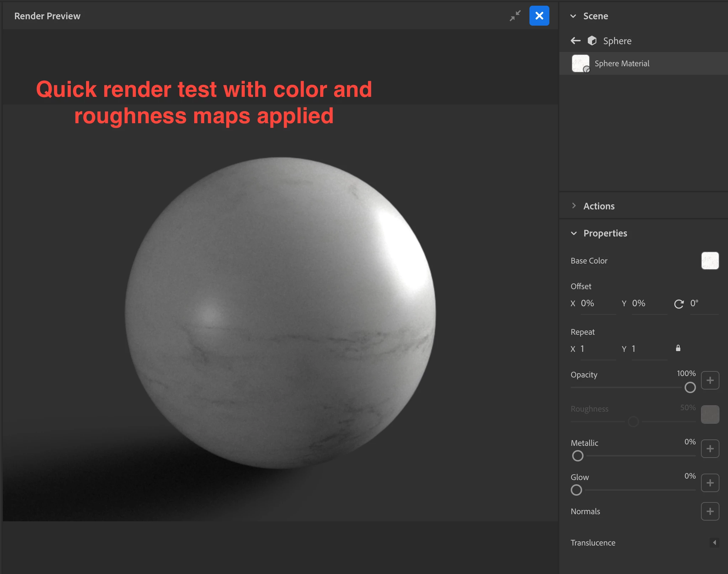Viewport: 728px width, 574px height.
Task: Collapse the Properties section
Action: pos(574,233)
